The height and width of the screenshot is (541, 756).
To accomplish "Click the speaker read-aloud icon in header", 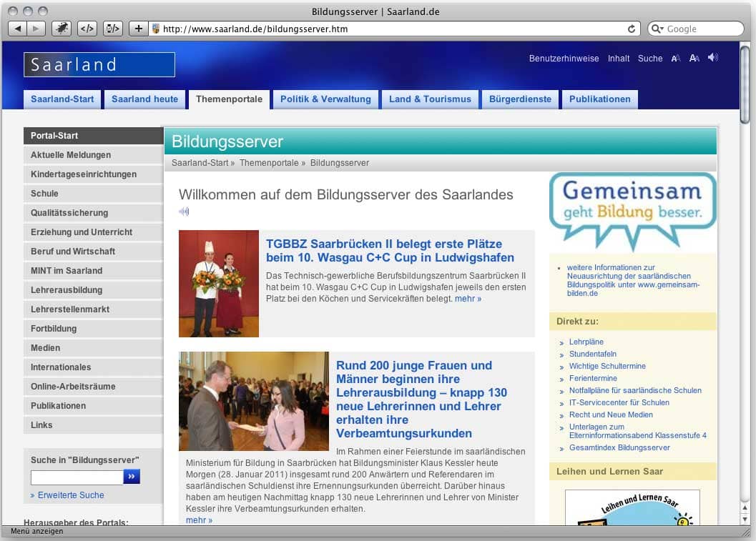I will click(713, 58).
